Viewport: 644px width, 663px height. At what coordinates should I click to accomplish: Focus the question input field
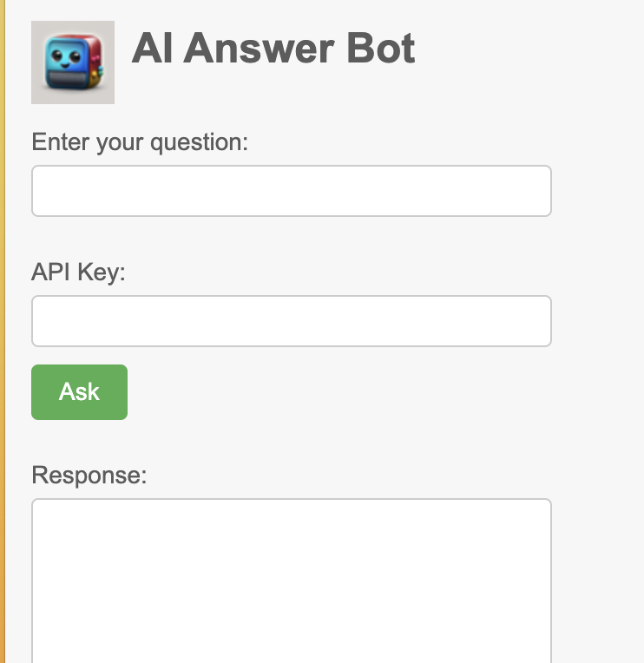(292, 191)
